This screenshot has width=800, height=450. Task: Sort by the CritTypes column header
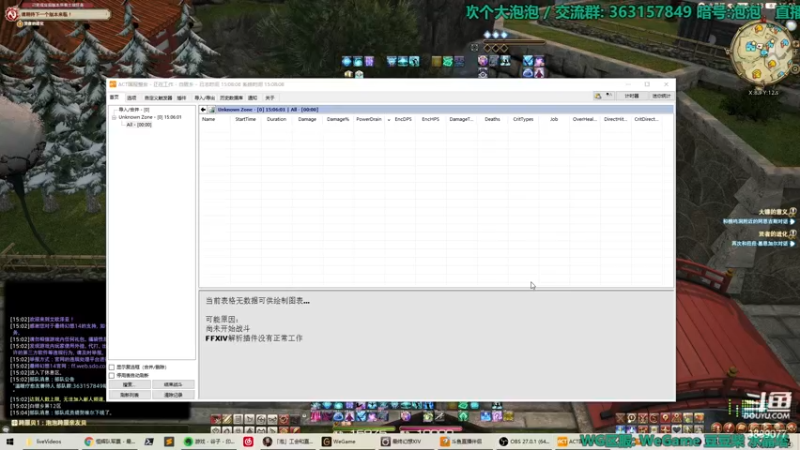[x=523, y=119]
